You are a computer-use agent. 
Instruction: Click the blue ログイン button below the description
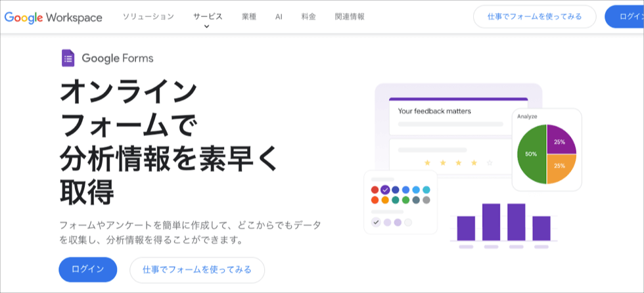click(x=88, y=269)
